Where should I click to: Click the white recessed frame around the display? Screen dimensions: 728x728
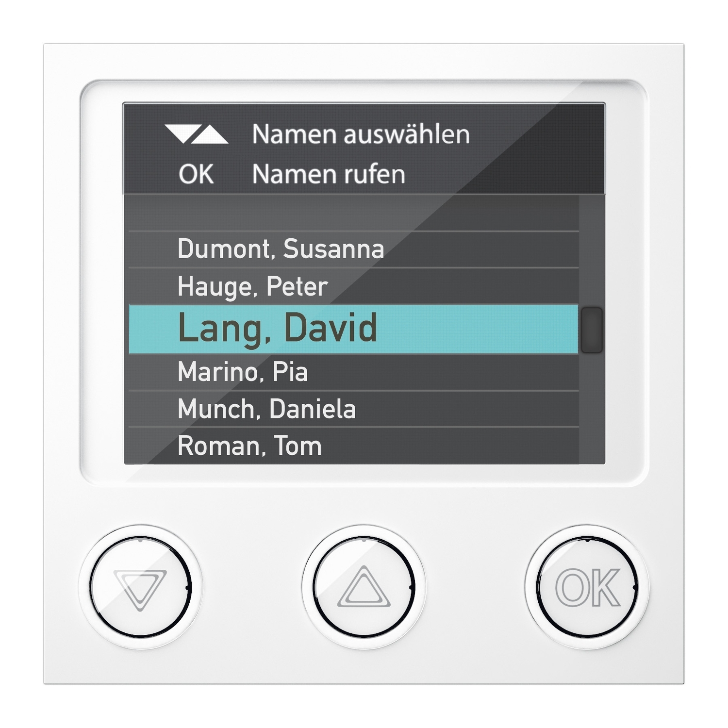pos(364,90)
